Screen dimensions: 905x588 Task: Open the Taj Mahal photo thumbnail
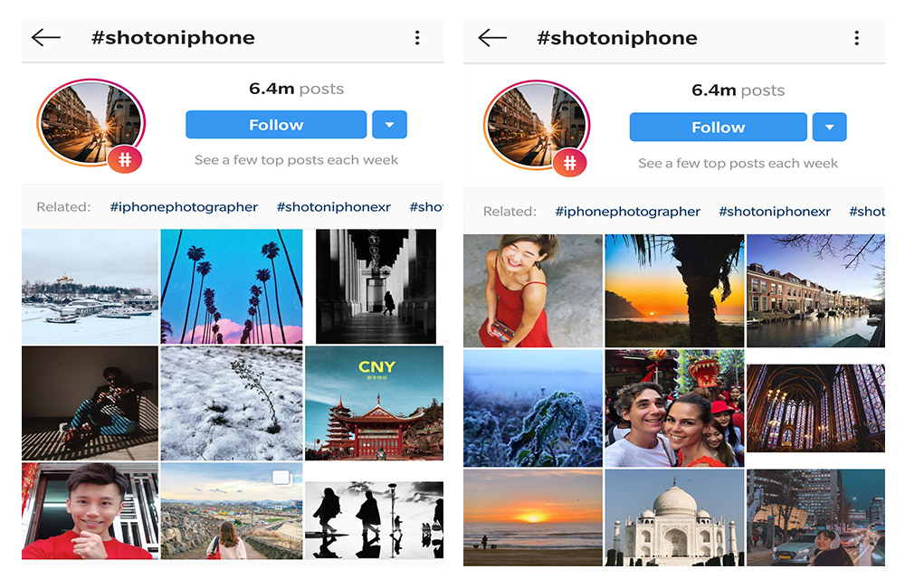tap(674, 517)
